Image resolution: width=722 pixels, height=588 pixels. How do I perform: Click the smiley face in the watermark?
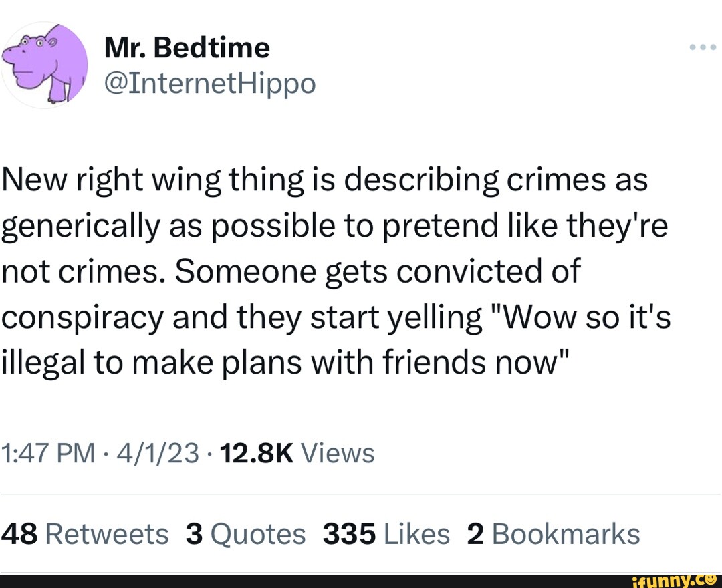711,579
